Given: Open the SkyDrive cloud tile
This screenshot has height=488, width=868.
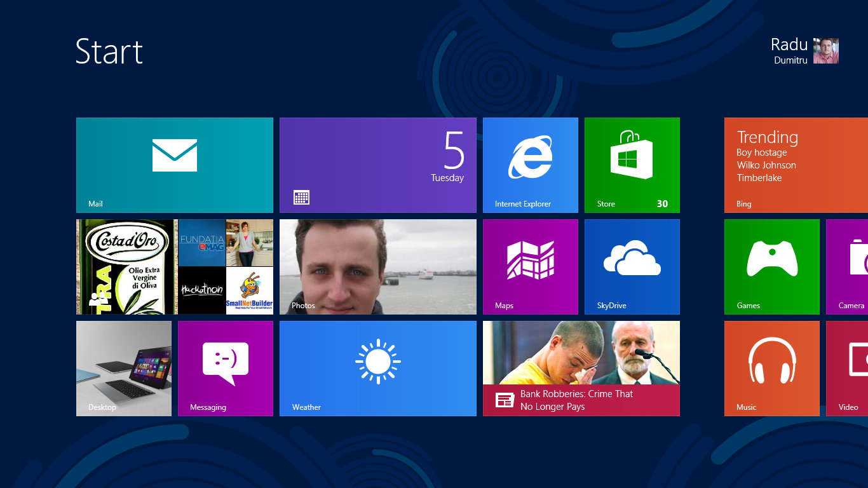Looking at the screenshot, I should coord(632,267).
